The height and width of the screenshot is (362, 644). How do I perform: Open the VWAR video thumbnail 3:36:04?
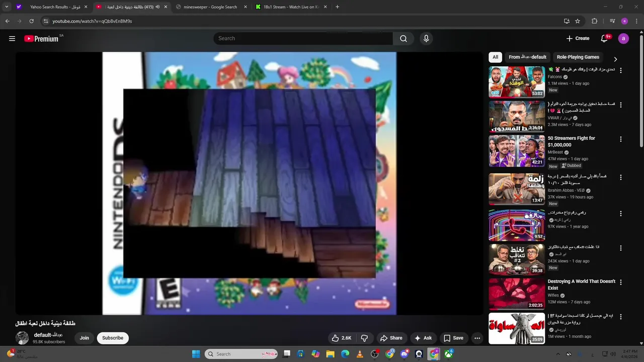point(517,116)
